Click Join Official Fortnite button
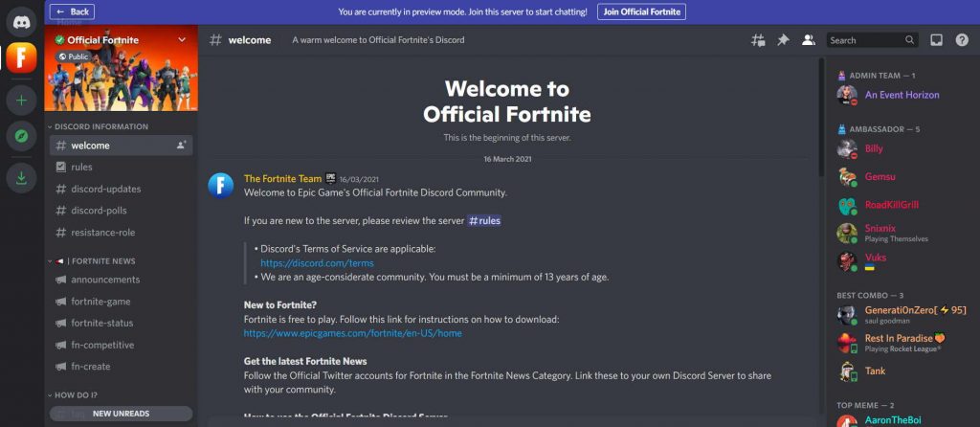The width and height of the screenshot is (980, 427). pos(641,11)
